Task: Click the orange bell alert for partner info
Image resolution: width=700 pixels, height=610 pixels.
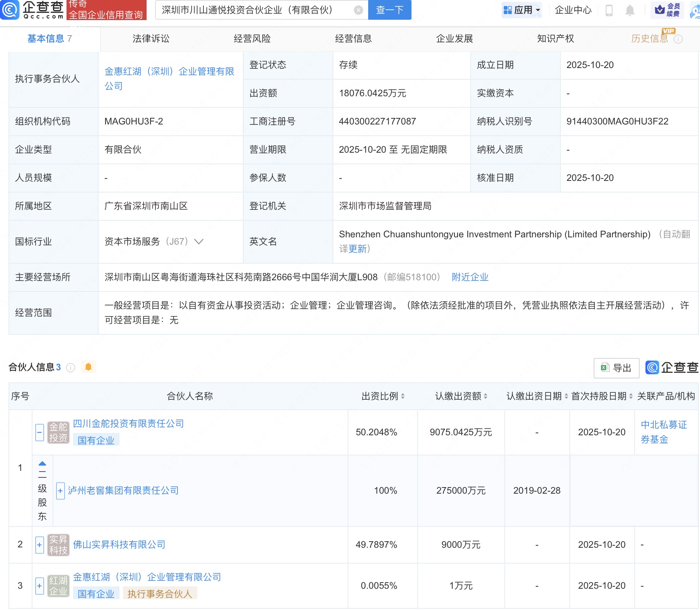Action: pyautogui.click(x=88, y=367)
